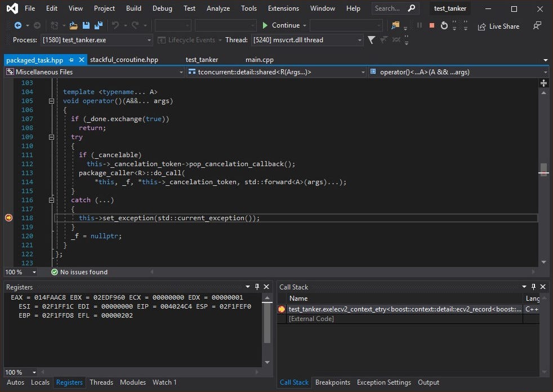
Task: Collapse the operator() function at line 105
Action: (x=52, y=101)
